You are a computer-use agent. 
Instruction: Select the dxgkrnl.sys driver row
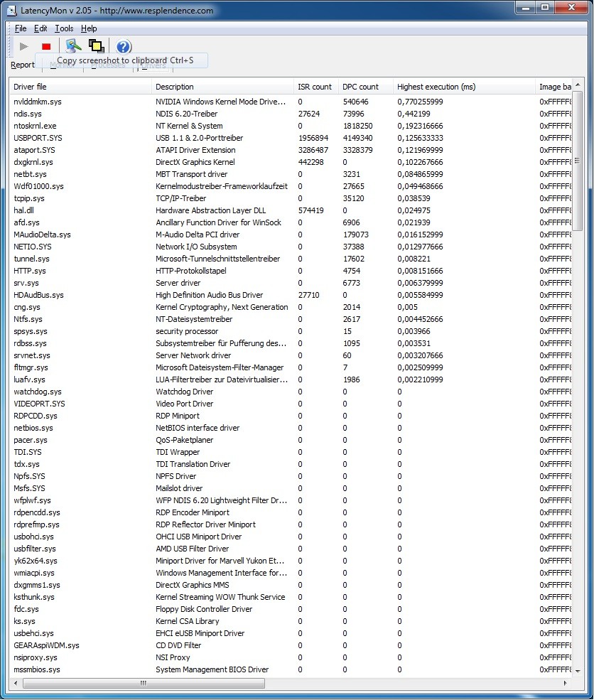291,162
